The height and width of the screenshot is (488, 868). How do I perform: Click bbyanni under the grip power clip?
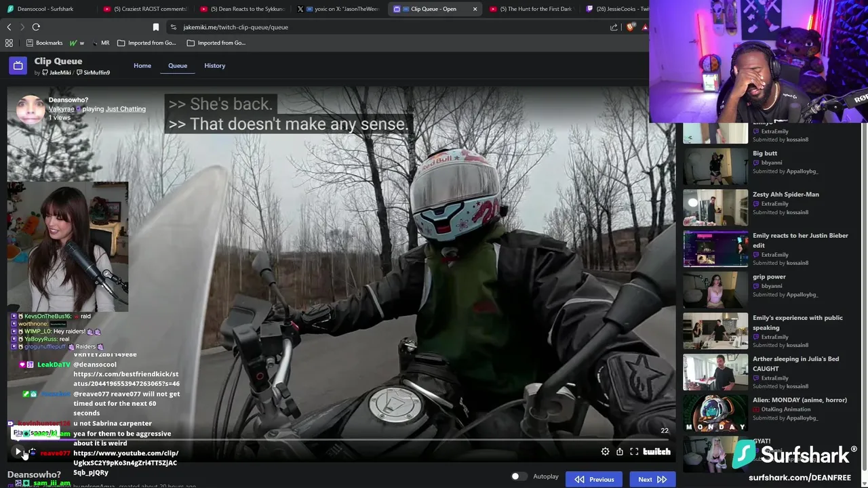point(772,286)
